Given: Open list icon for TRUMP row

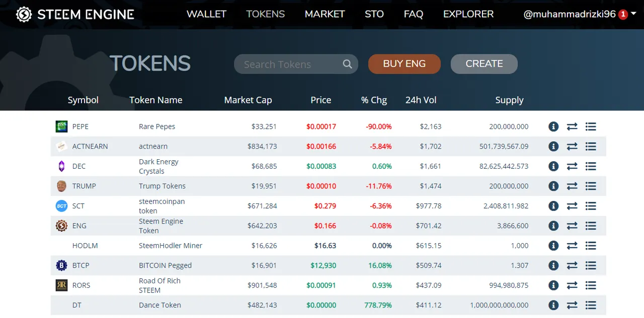Looking at the screenshot, I should (x=591, y=186).
